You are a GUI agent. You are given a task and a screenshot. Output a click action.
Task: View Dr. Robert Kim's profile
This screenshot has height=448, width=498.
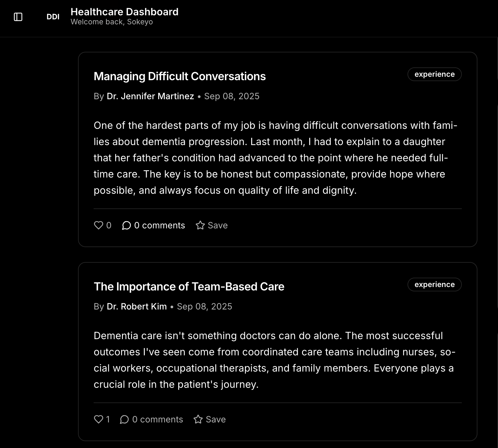tap(137, 306)
